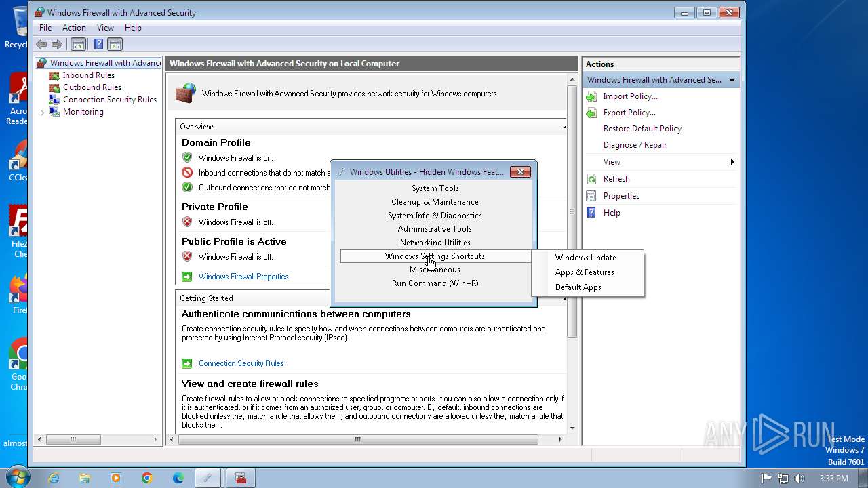This screenshot has width=868, height=488.
Task: Click the center pane horizontal scrollbar thumb
Action: tap(358, 440)
